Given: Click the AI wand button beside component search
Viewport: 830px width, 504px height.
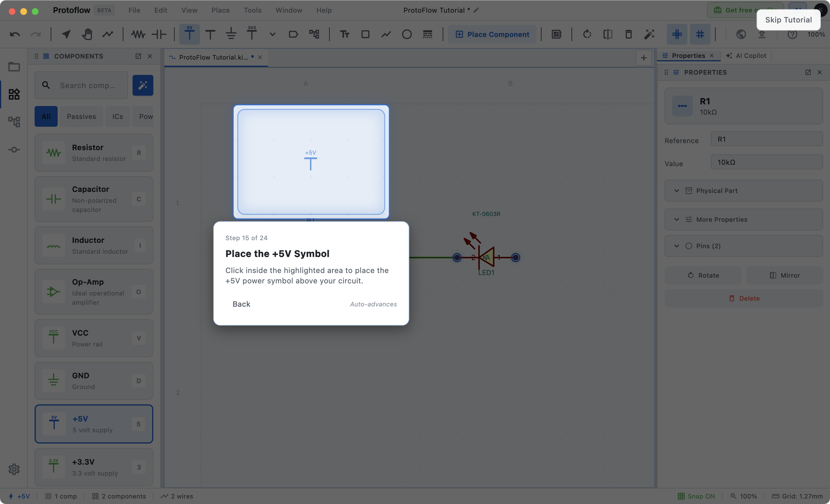Looking at the screenshot, I should (143, 85).
